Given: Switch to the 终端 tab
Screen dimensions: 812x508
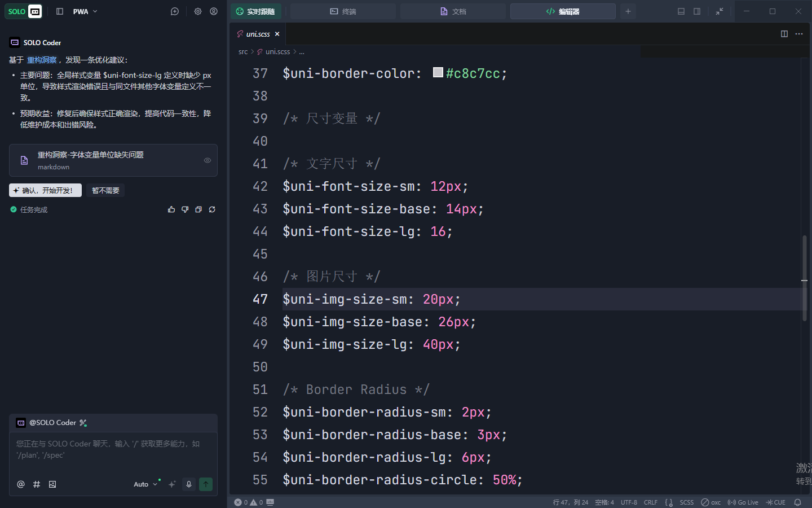Looking at the screenshot, I should 343,11.
